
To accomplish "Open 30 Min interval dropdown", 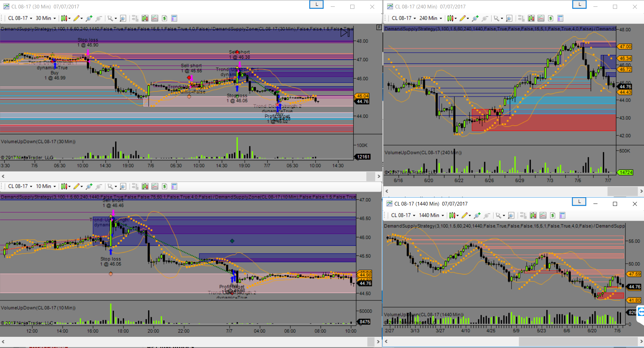I will coord(46,18).
